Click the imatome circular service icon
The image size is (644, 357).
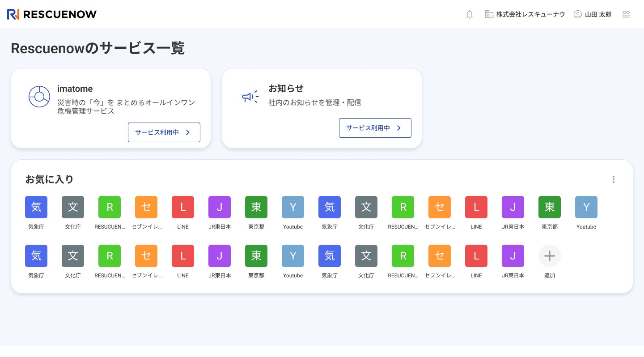(39, 97)
